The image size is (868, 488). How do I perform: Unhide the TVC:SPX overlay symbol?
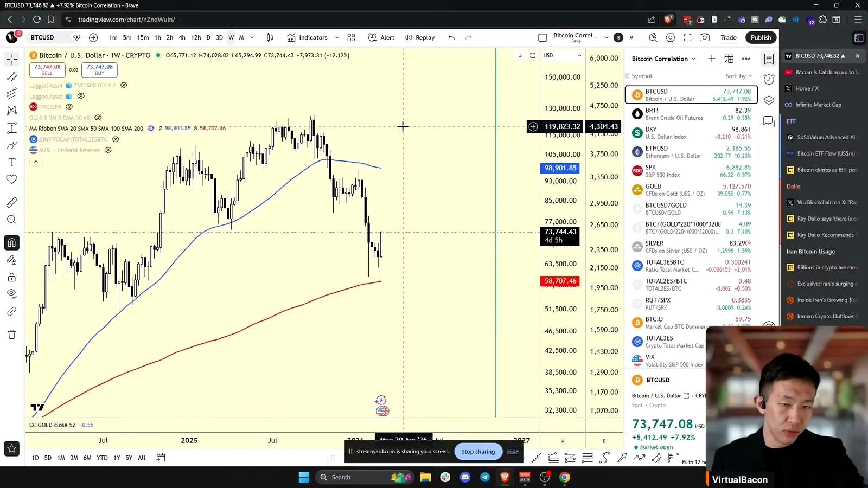[x=69, y=107]
